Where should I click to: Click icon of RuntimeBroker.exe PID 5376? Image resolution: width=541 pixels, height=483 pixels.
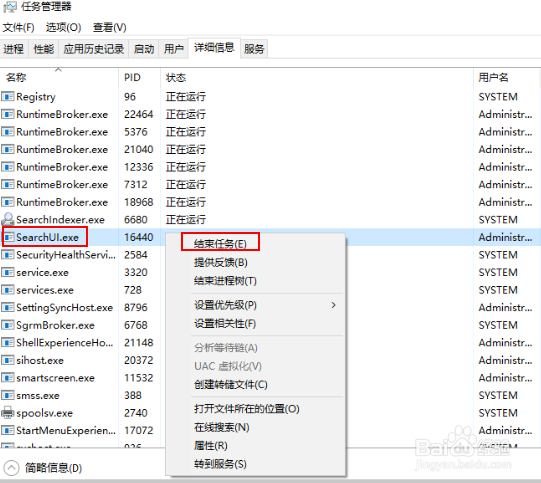tap(8, 131)
